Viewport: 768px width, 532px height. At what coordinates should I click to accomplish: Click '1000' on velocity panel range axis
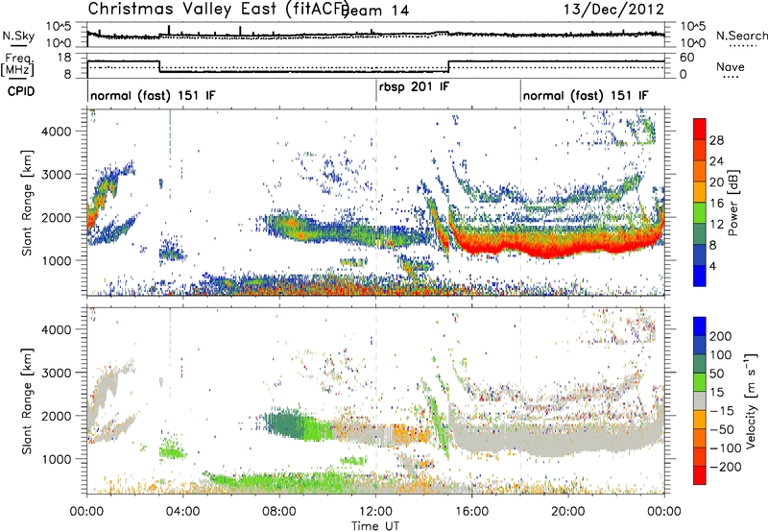coord(57,458)
